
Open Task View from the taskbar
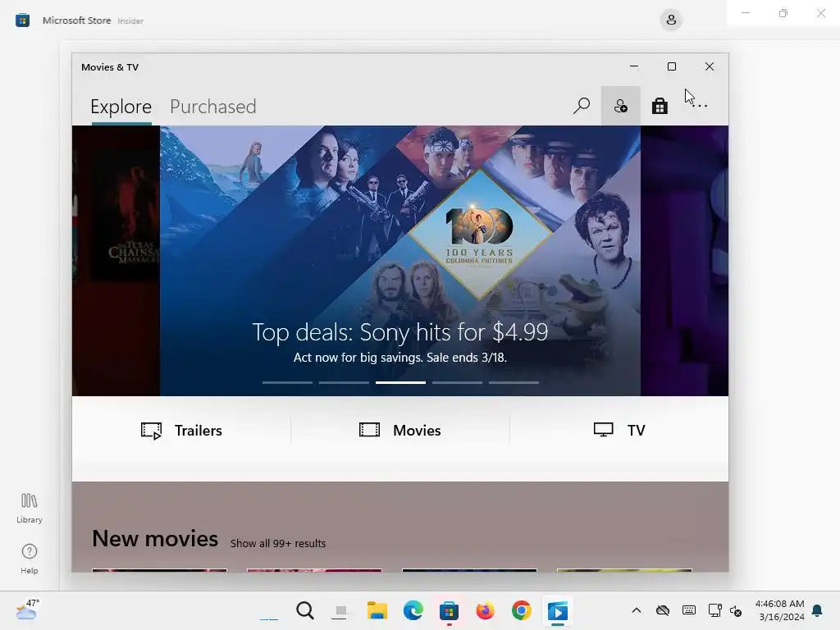click(x=340, y=610)
